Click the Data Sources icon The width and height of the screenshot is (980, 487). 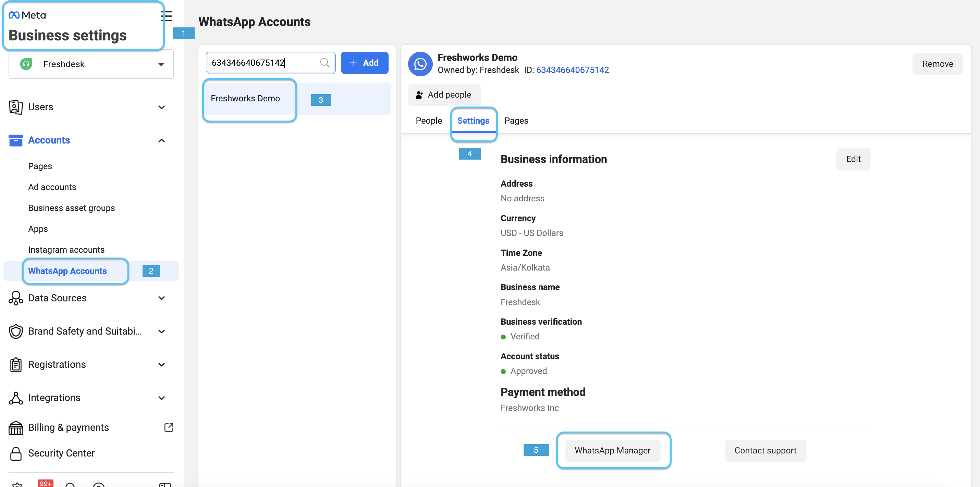point(16,298)
